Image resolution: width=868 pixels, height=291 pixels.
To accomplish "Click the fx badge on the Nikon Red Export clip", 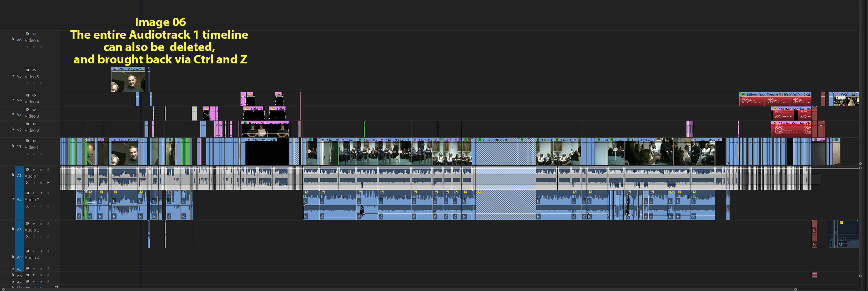I will click(x=744, y=95).
